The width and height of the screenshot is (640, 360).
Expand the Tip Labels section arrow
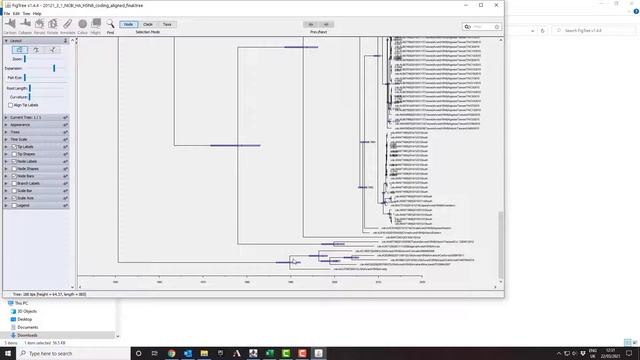[x=6, y=147]
